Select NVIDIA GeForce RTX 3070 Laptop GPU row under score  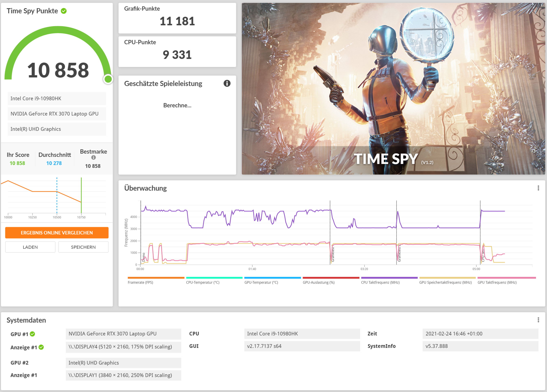point(57,114)
